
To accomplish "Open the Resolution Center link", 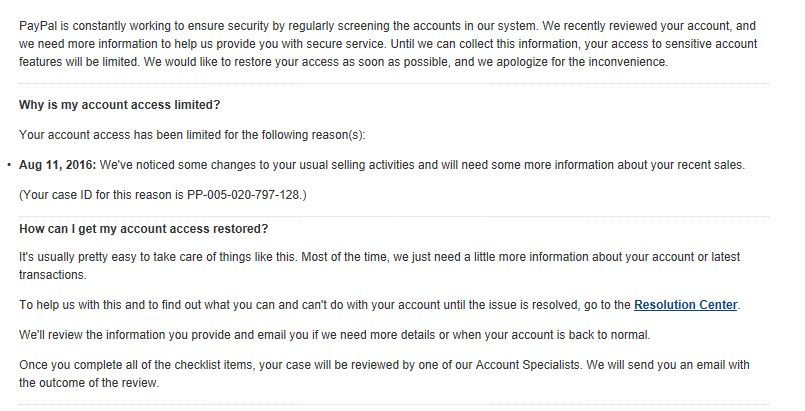I will tap(685, 304).
